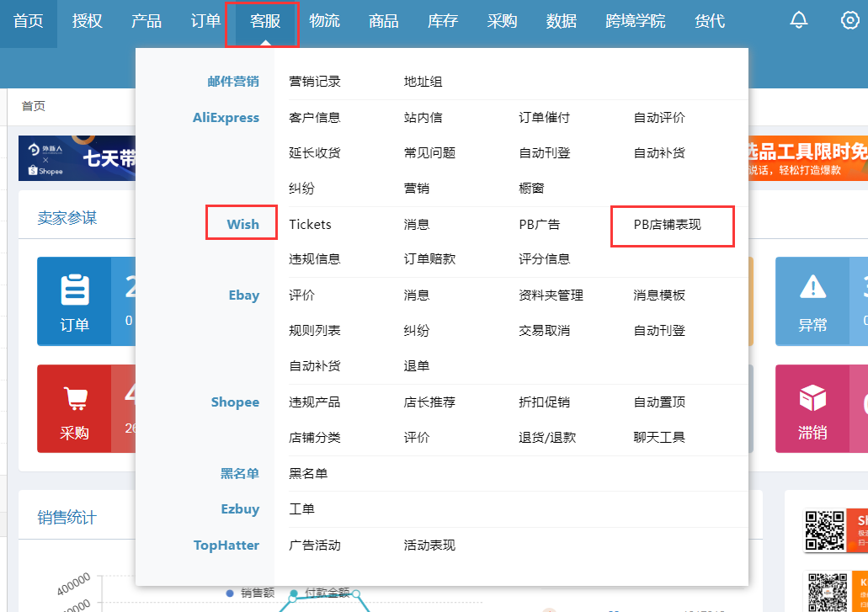The width and height of the screenshot is (868, 612).
Task: Select PB店铺表现 under Wish
Action: (667, 225)
